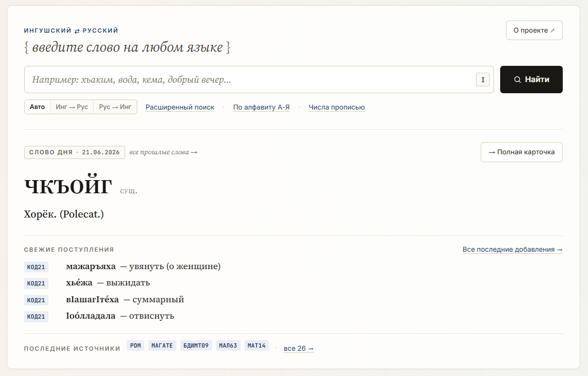588x376 pixels.
Task: Click translation увянуть (о женщине)
Action: (175, 266)
